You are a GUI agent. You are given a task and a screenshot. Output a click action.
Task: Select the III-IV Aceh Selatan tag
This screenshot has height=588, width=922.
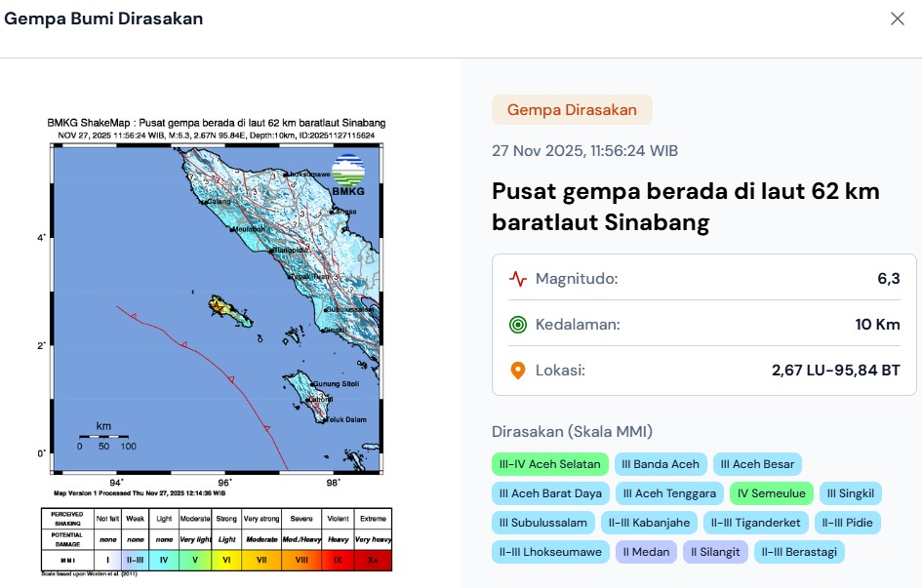[x=550, y=464]
